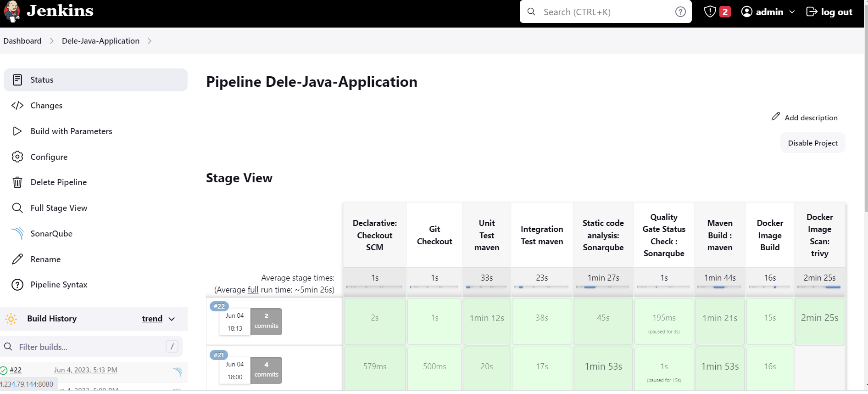Open Dele-Java-Application breadcrumb link

100,41
